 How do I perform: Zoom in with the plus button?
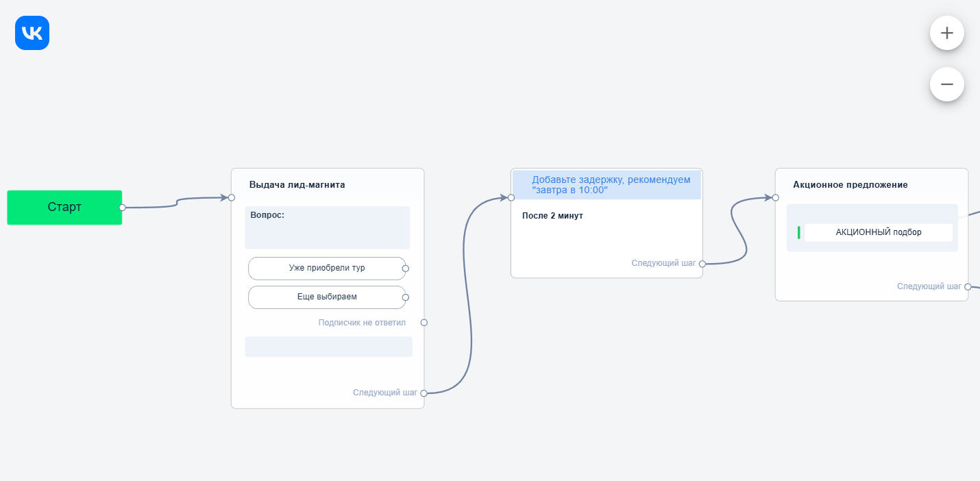(946, 33)
